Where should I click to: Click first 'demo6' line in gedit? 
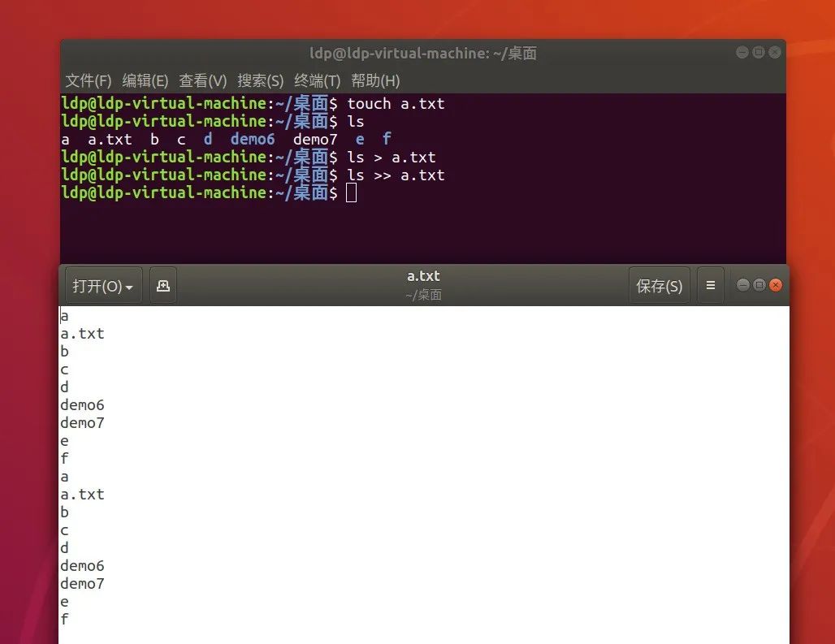tap(83, 405)
